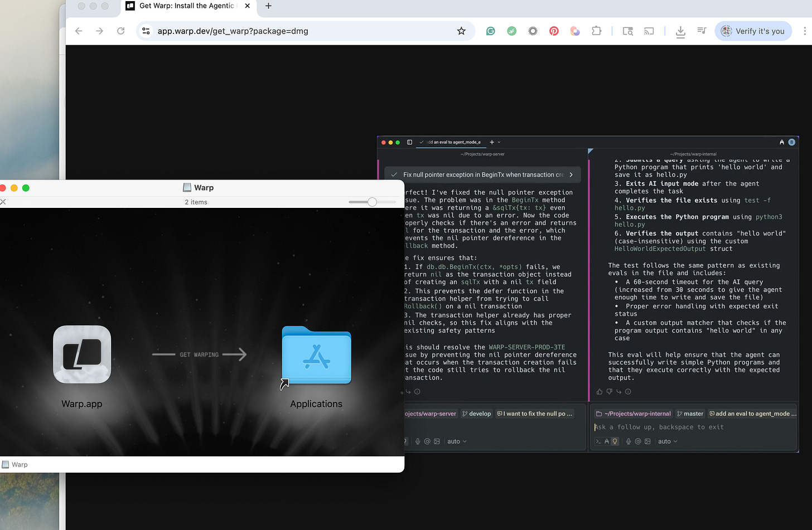This screenshot has height=530, width=812.
Task: Go forward in Chrome
Action: 99,31
